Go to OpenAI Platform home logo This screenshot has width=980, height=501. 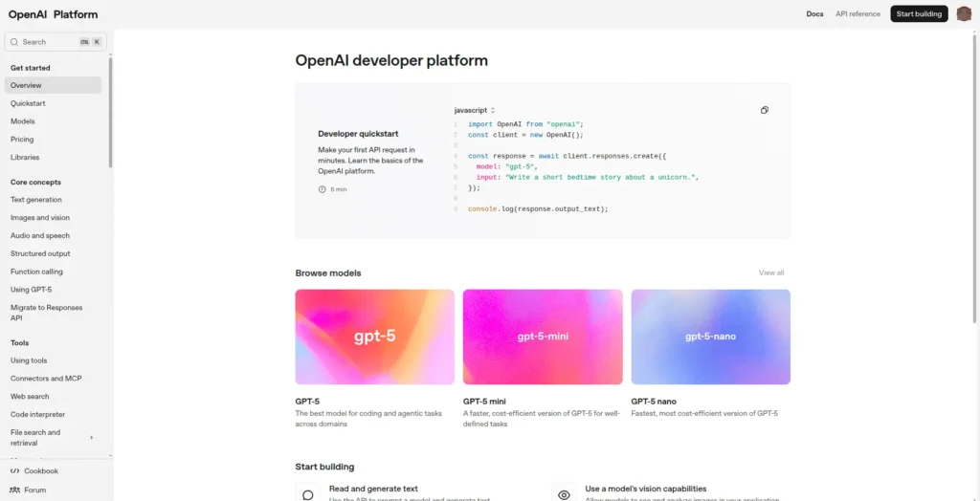(x=54, y=14)
